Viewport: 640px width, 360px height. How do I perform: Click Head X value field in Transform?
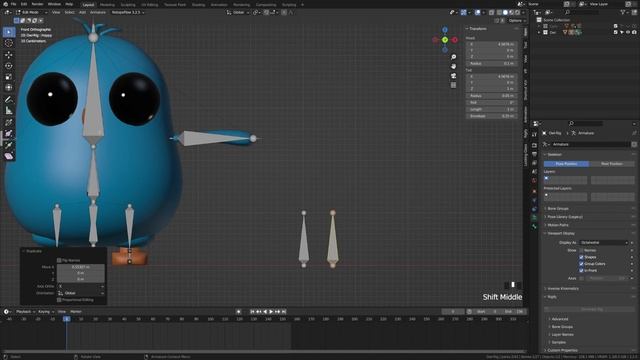pos(492,44)
